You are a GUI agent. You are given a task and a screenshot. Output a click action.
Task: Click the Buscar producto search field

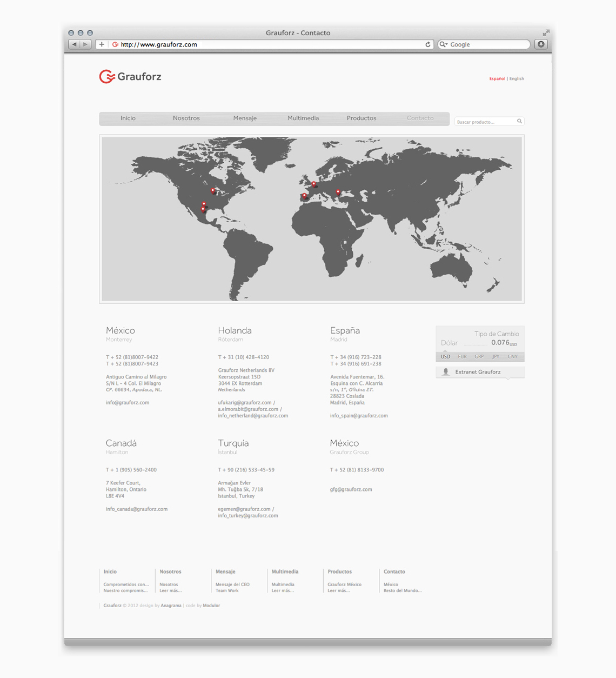(484, 122)
